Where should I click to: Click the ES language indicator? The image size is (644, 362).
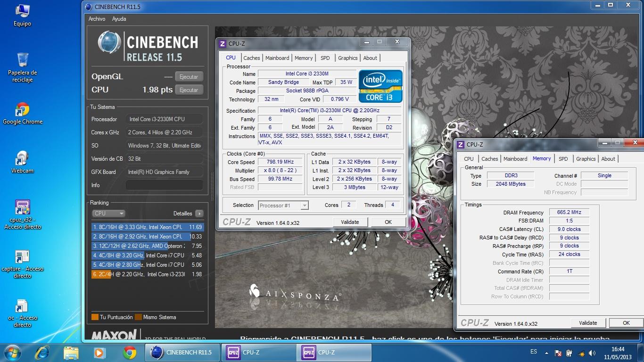coord(534,352)
